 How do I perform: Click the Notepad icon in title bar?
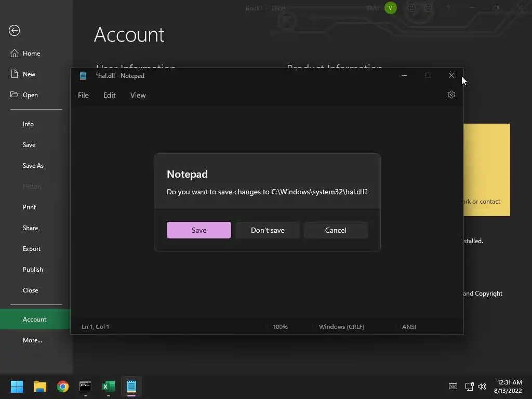coord(83,76)
